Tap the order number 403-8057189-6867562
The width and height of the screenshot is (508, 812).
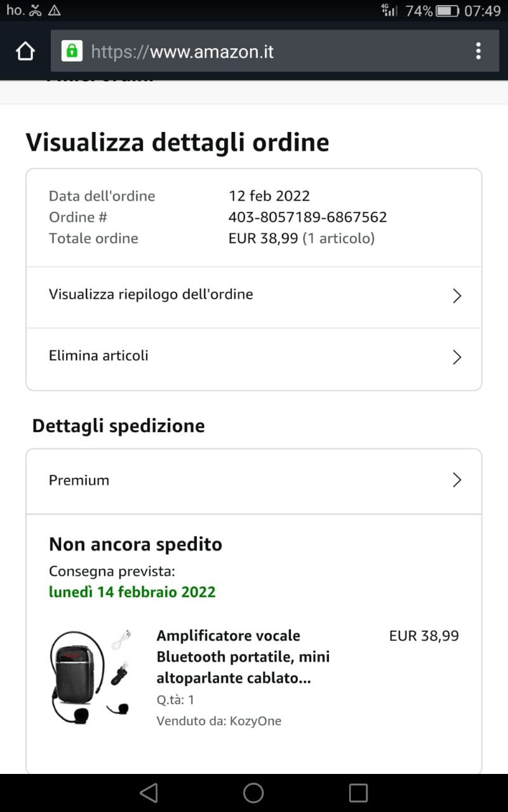(x=307, y=217)
